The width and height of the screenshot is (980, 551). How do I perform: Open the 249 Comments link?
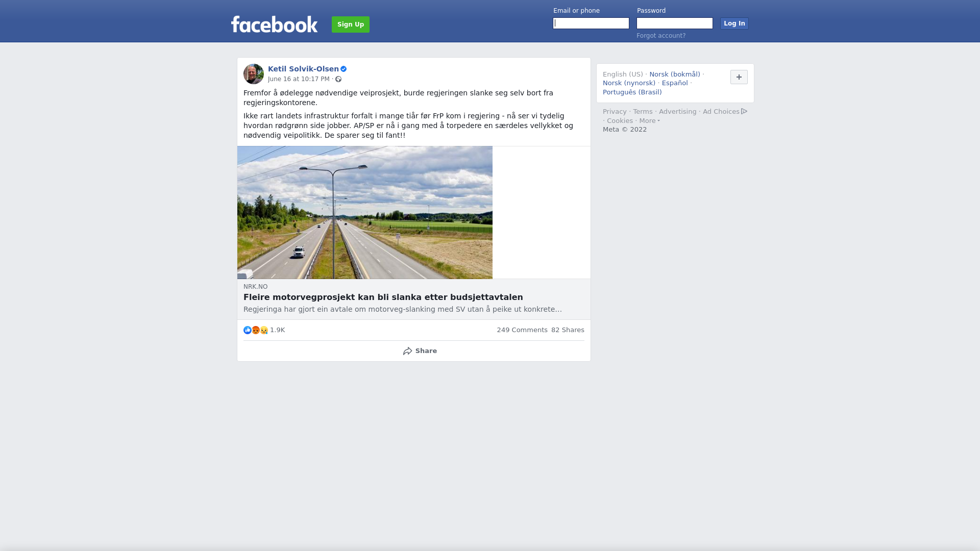(522, 330)
